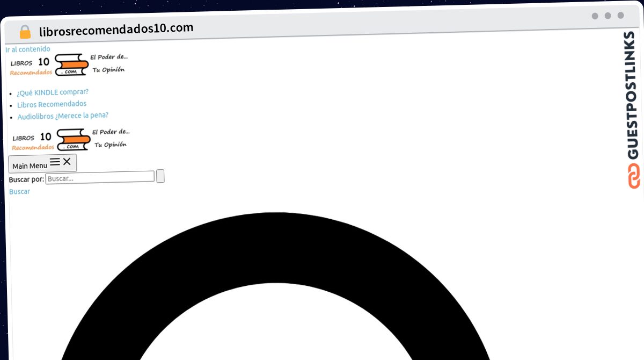Click the rightmost gray window dot
This screenshot has height=360, width=644.
621,16
